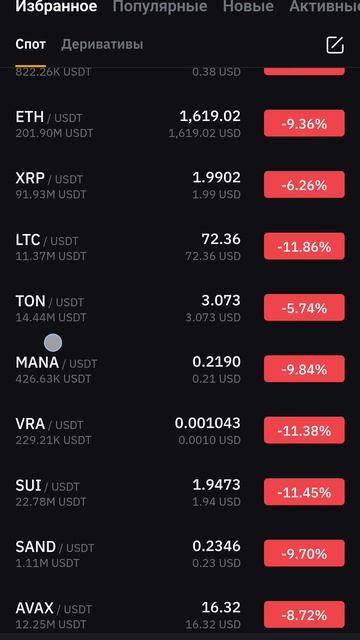Open the Популярные category tab
The image size is (360, 640).
[x=160, y=6]
